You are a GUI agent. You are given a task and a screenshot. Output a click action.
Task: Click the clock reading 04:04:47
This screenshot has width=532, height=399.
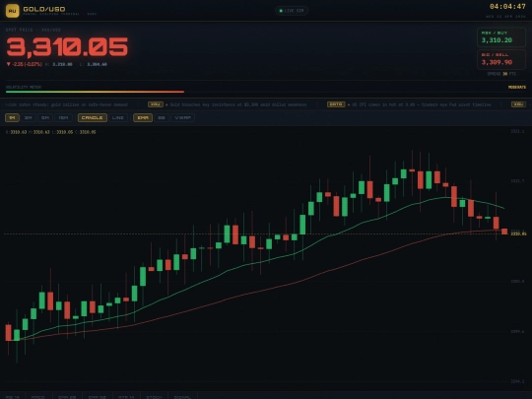[507, 7]
